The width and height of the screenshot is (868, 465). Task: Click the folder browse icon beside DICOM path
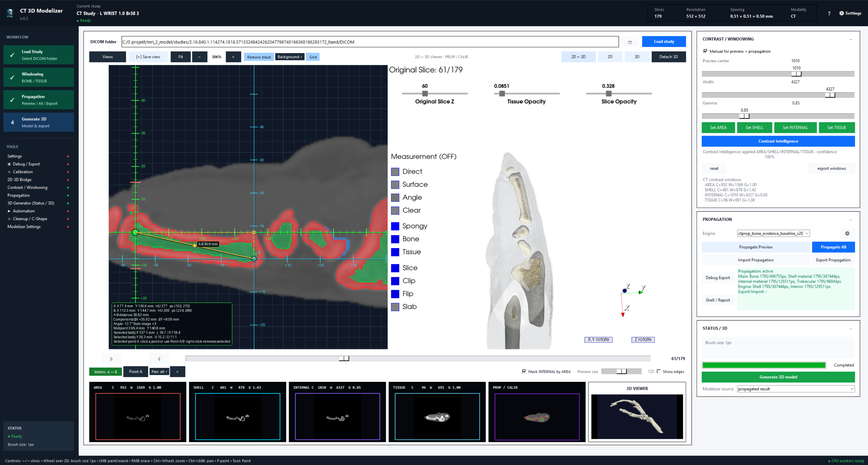[x=629, y=42]
